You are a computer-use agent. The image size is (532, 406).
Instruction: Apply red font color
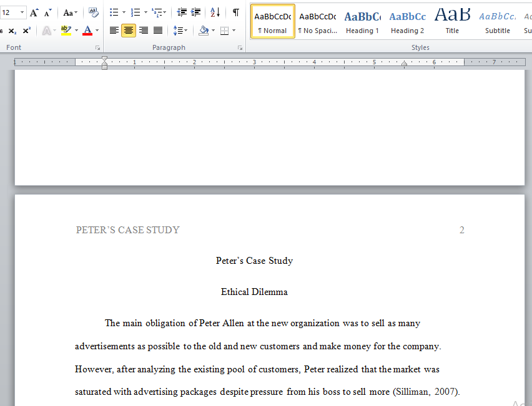point(87,31)
